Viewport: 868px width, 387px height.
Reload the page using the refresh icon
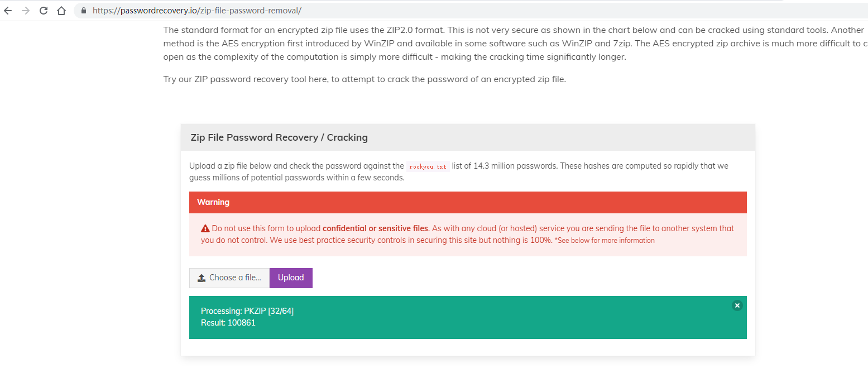click(44, 11)
